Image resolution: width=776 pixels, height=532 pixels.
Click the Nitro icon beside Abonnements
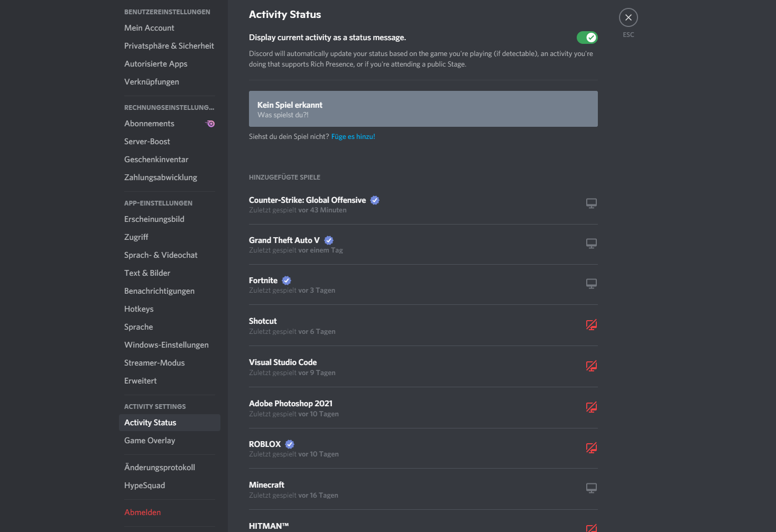(210, 124)
